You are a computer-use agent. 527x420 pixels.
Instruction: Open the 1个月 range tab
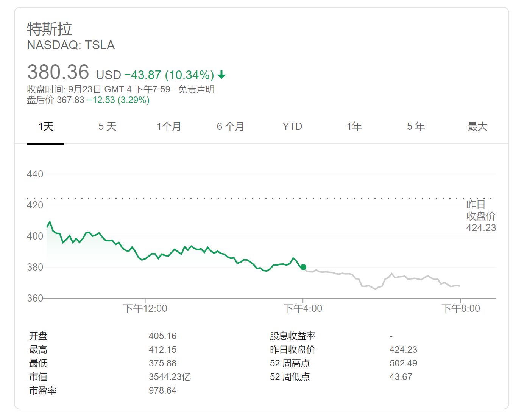click(169, 126)
